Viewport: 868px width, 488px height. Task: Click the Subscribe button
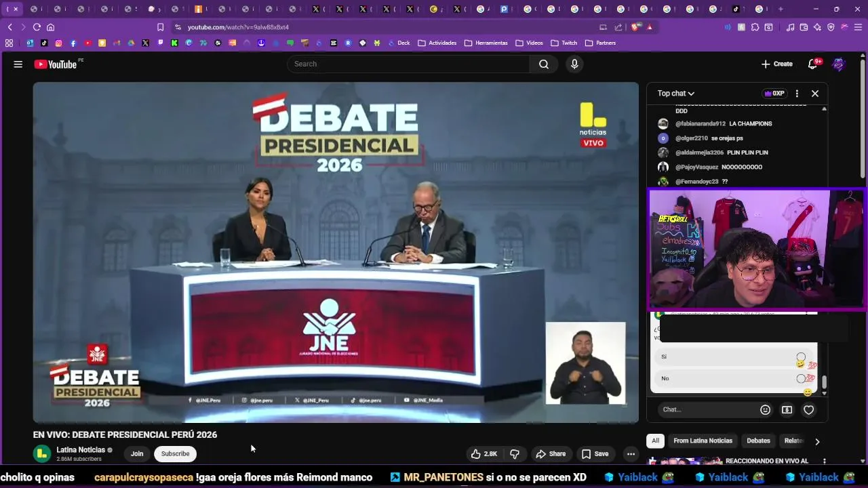(175, 454)
